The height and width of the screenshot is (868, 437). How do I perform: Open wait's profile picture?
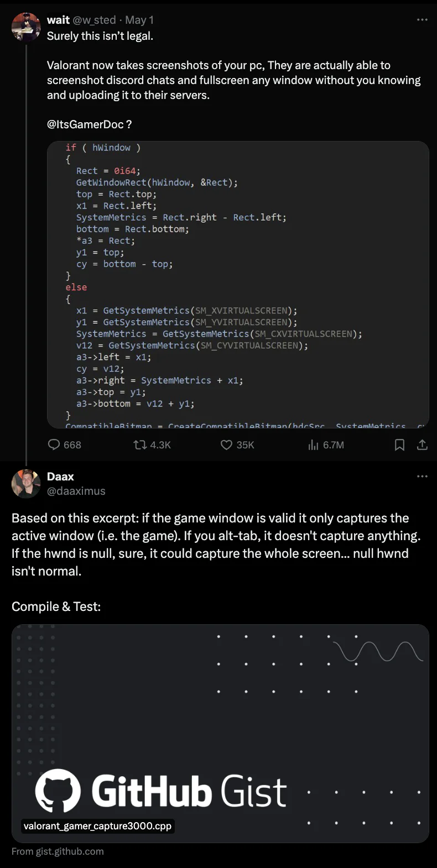point(26,27)
